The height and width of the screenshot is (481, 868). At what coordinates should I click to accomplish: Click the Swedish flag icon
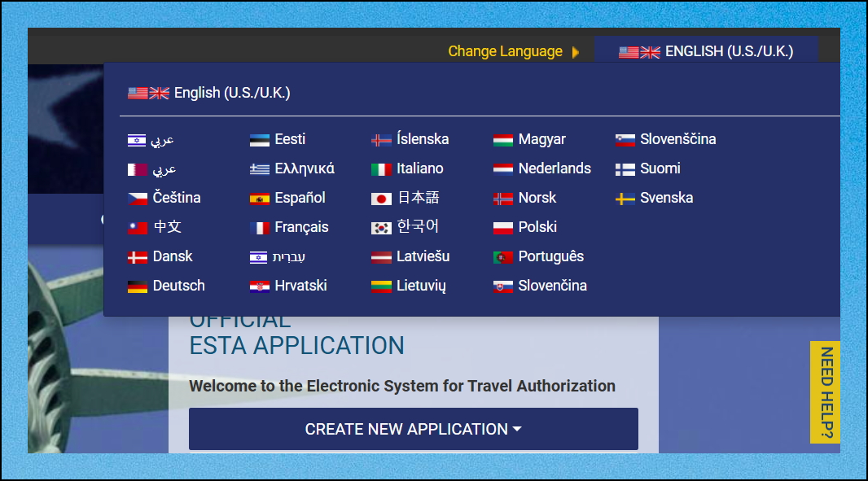pos(625,198)
